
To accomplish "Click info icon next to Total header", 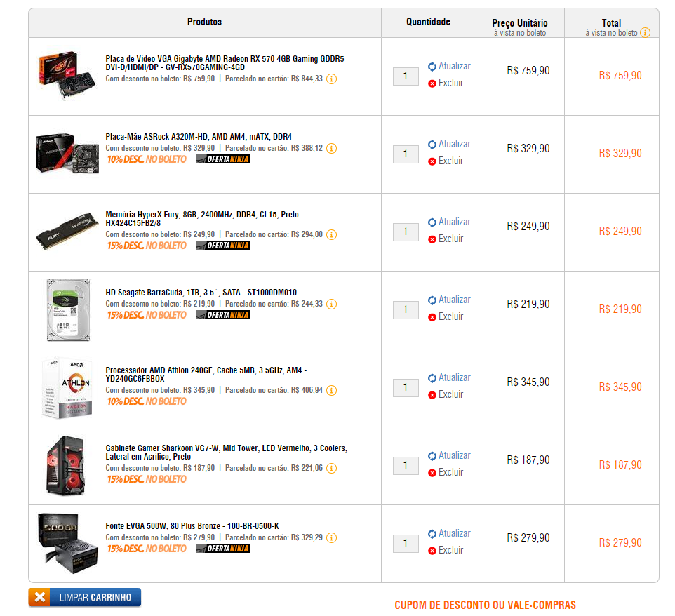I will (645, 33).
